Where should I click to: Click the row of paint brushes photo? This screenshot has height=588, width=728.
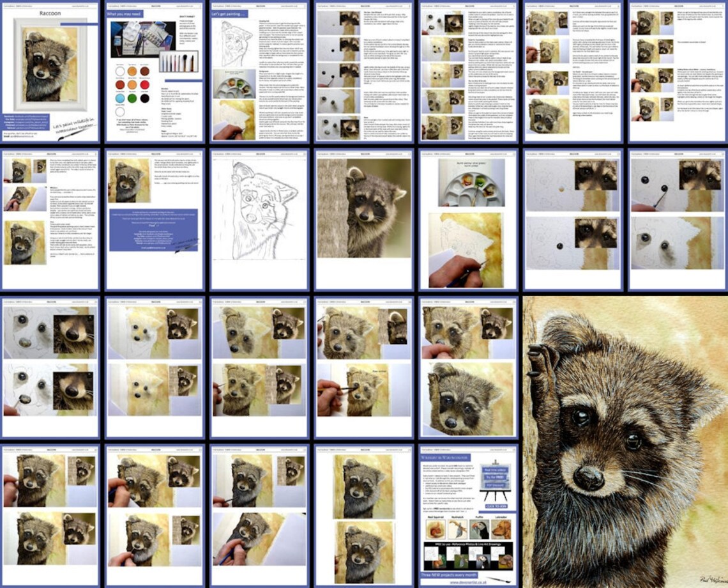(179, 61)
